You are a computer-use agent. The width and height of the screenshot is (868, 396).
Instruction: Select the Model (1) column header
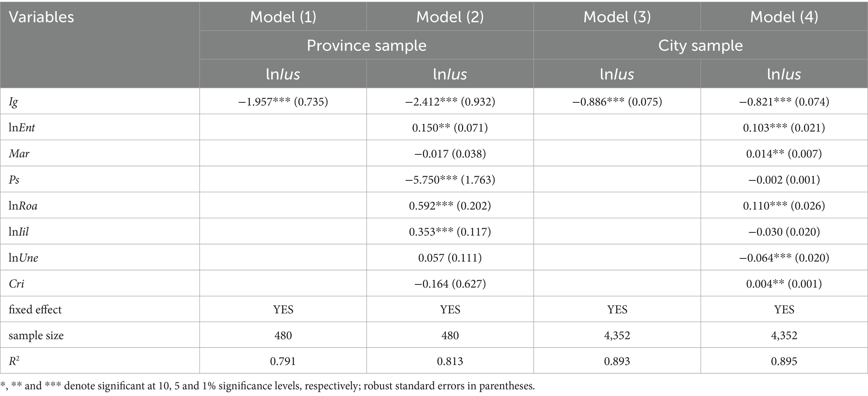coord(283,17)
